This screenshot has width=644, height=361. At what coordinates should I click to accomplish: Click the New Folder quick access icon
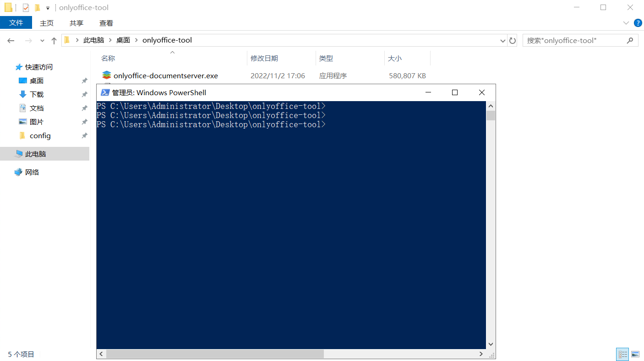coord(38,8)
